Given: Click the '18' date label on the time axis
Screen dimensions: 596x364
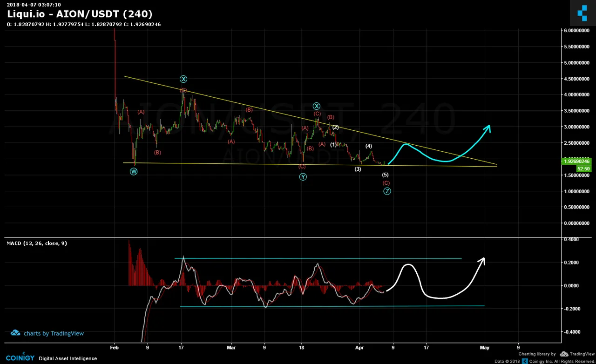Looking at the screenshot, I should pos(302,347).
